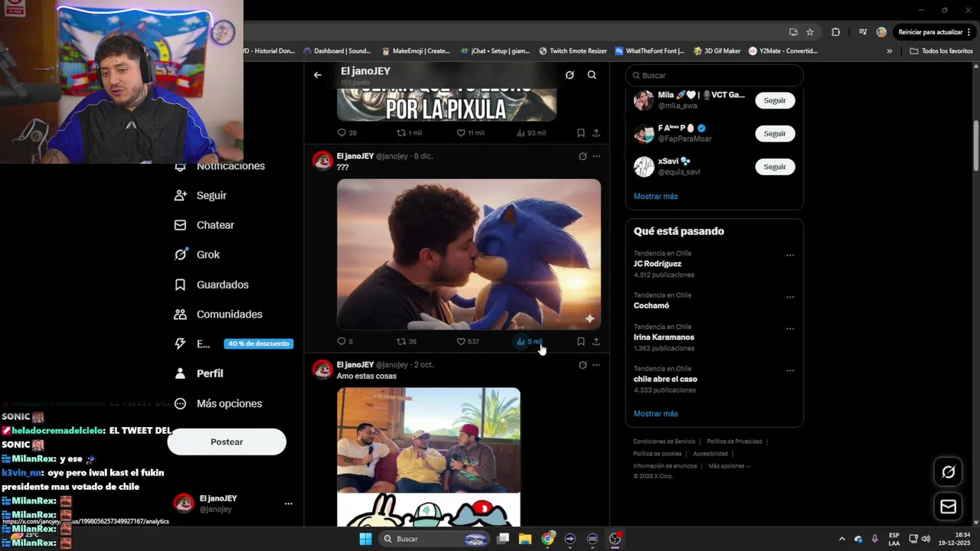Viewport: 980px width, 551px height.
Task: Open Todos los favoritos folder
Action: pos(941,51)
